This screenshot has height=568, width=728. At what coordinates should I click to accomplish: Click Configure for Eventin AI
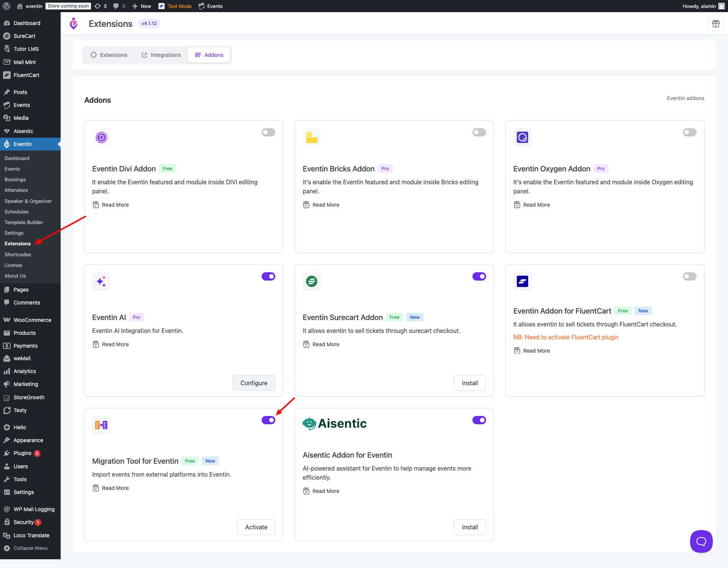[x=254, y=383]
